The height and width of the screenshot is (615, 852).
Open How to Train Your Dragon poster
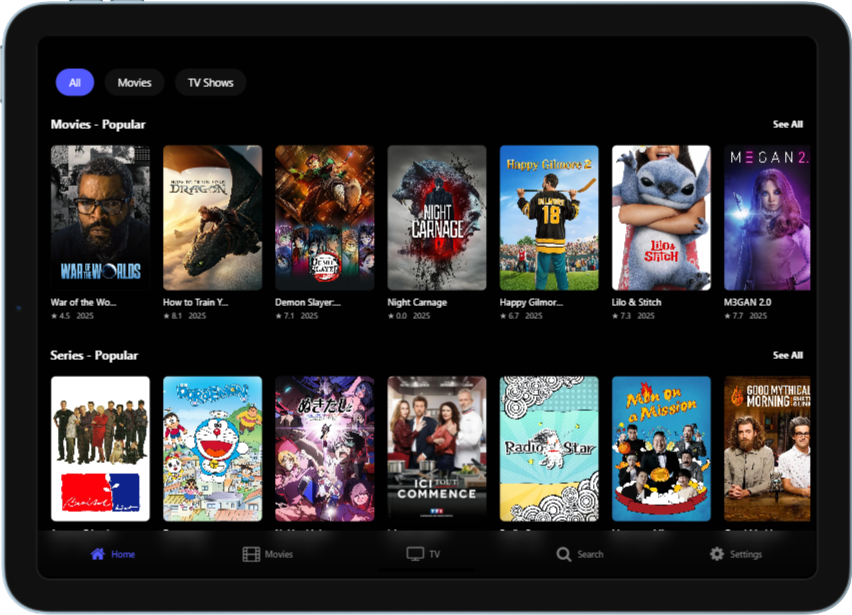(x=212, y=218)
